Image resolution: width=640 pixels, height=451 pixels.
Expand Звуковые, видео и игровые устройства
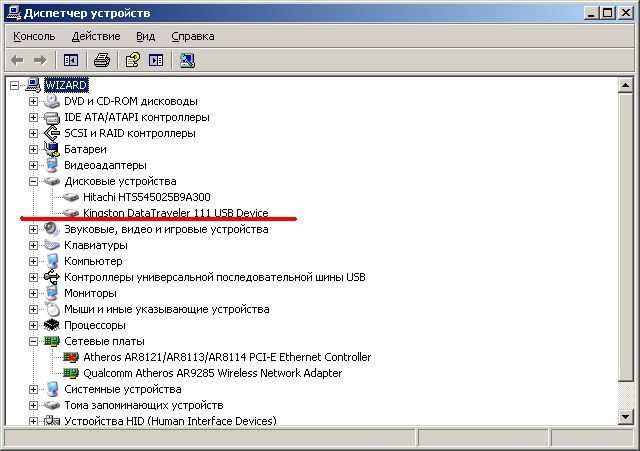pyautogui.click(x=33, y=229)
